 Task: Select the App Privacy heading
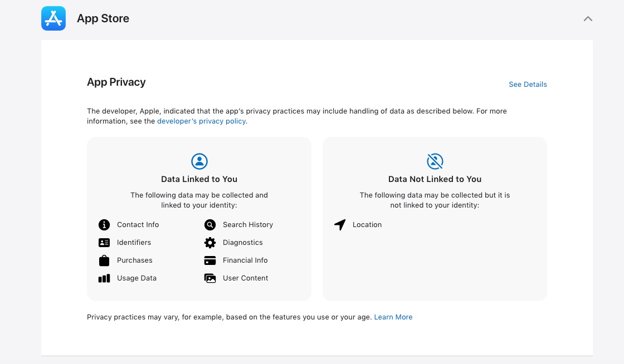click(116, 82)
